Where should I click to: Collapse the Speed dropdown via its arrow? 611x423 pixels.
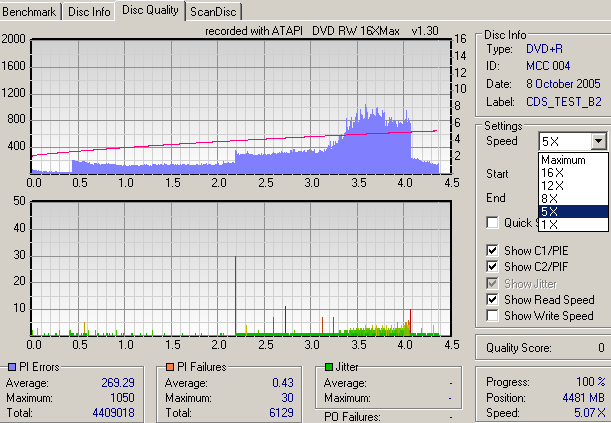click(598, 142)
